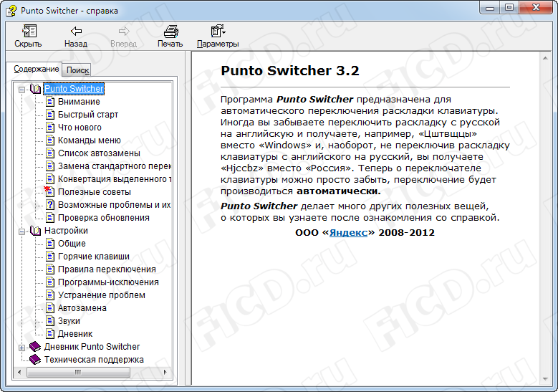The height and width of the screenshot is (392, 558).
Task: Click the tree scrollbar left arrow
Action: pos(19,373)
